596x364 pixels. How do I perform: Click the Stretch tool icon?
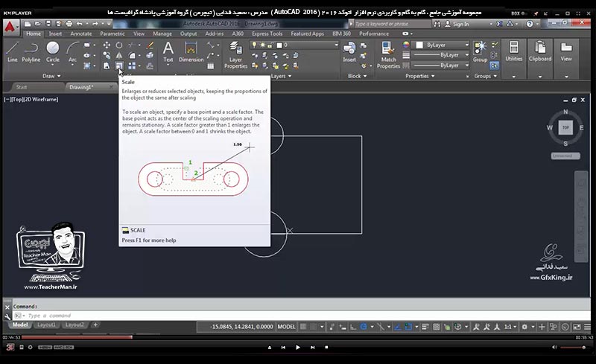pyautogui.click(x=107, y=66)
